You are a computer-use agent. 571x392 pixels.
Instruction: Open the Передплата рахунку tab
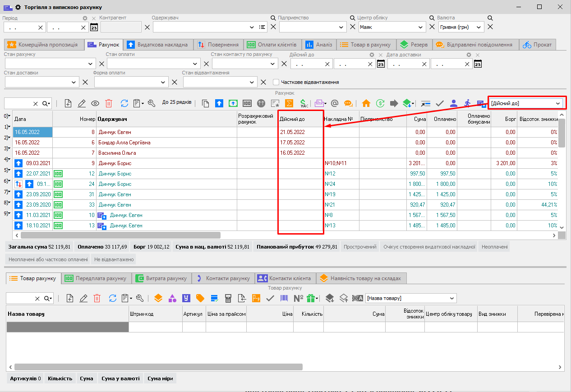point(97,278)
